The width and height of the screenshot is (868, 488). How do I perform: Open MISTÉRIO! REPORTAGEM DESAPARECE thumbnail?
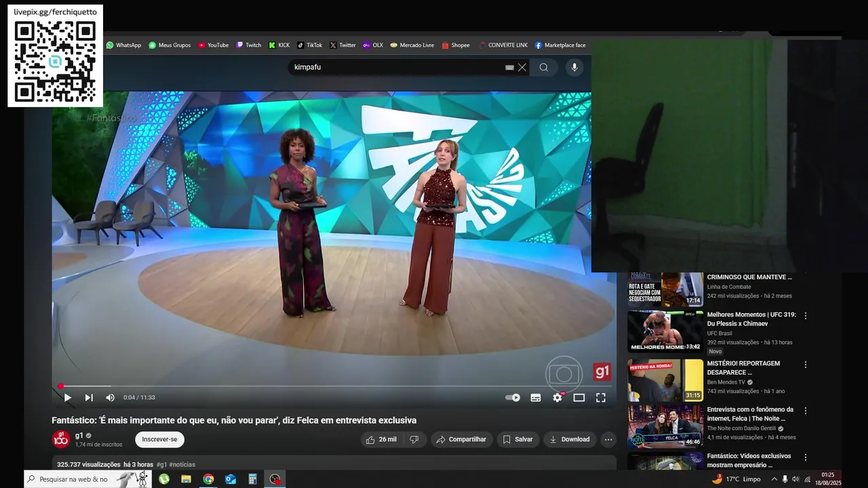click(x=665, y=380)
